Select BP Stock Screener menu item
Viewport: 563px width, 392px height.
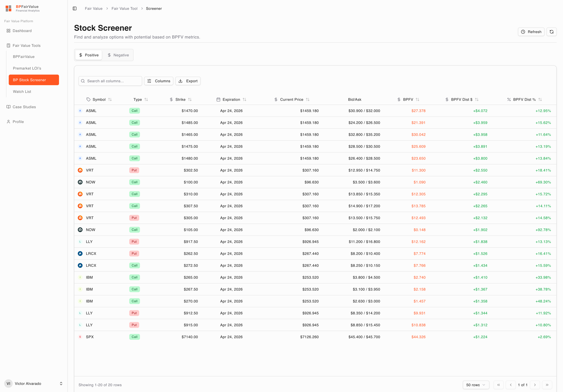point(34,80)
